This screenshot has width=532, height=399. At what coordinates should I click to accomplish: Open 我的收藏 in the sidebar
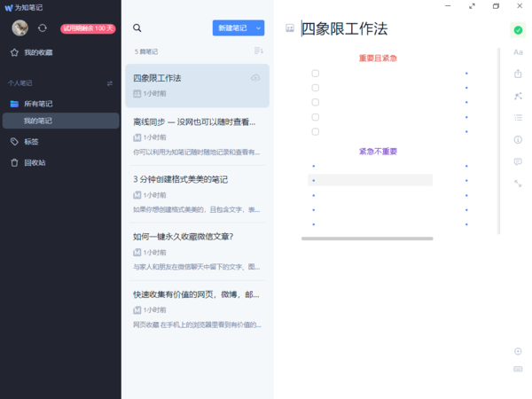point(37,52)
